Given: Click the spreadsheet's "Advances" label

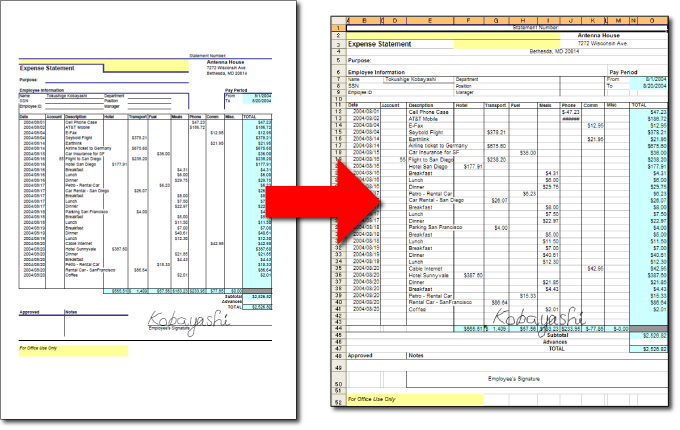Looking at the screenshot, I should (x=555, y=342).
